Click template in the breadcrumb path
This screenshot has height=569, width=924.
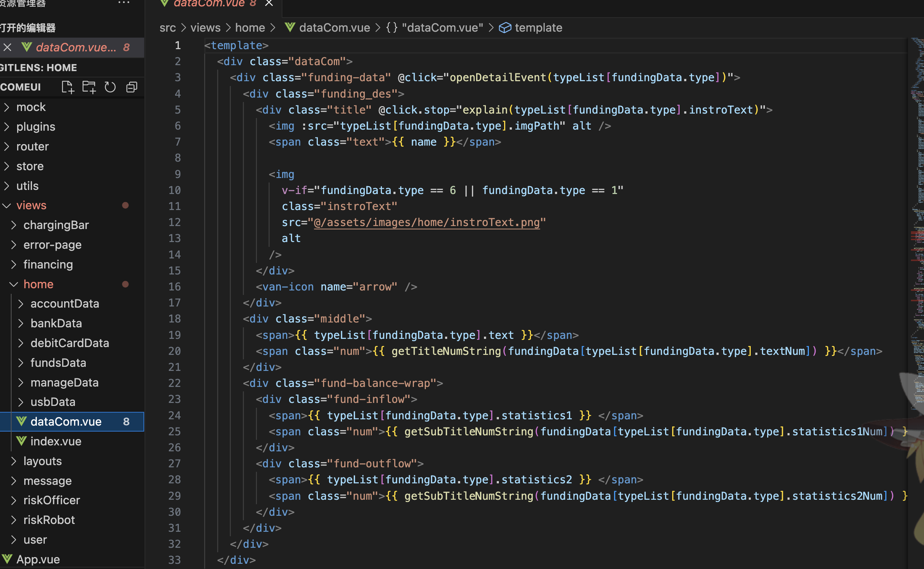538,28
